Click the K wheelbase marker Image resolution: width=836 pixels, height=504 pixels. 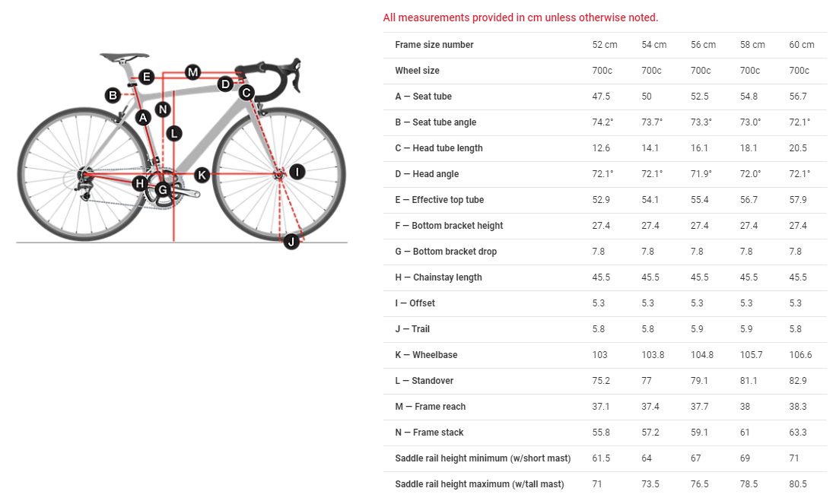point(202,175)
